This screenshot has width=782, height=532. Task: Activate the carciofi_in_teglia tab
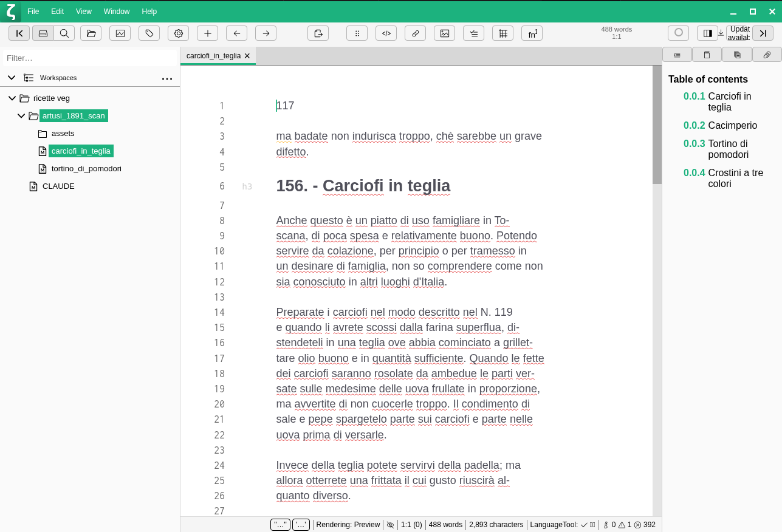213,56
